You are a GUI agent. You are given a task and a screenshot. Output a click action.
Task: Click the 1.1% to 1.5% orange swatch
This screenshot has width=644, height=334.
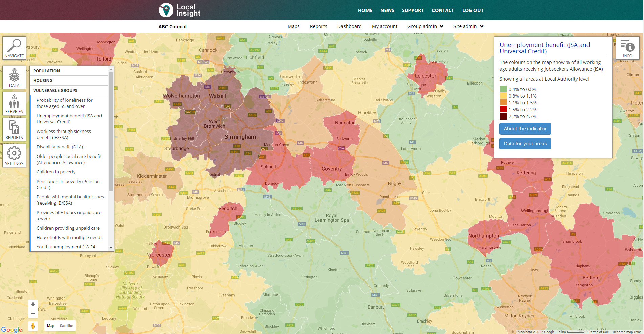pyautogui.click(x=503, y=103)
